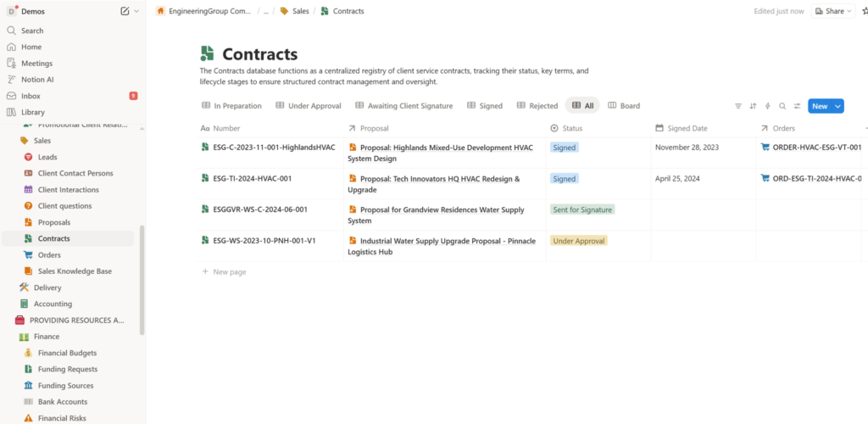Click the Contracts page icon beside title
This screenshot has width=868, height=424.
pos(208,54)
